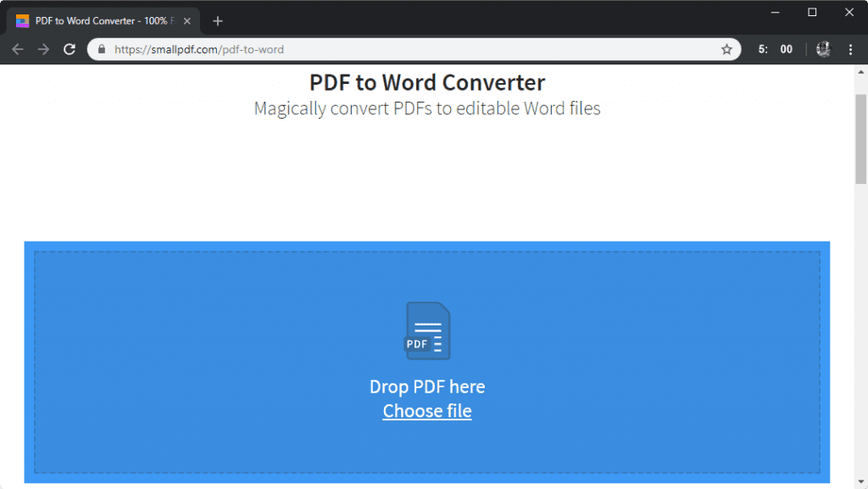Screen dimensions: 868x489
Task: Open Chrome's three-dot menu
Action: coord(851,49)
